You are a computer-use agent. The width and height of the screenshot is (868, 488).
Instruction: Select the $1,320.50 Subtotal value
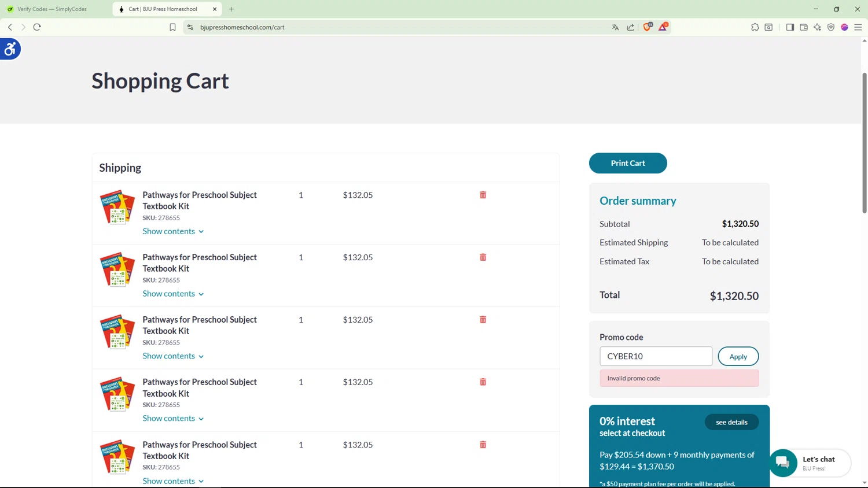tap(740, 224)
